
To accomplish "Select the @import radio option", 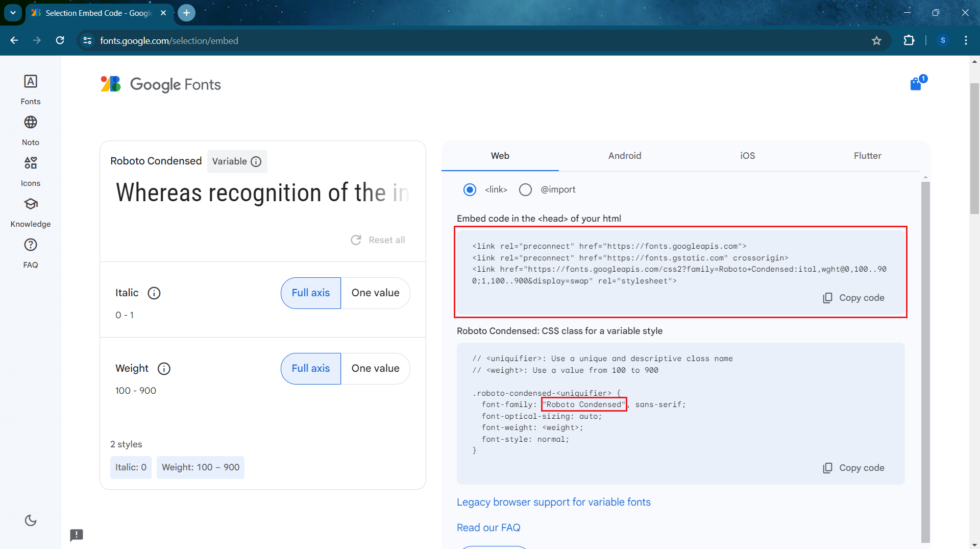I will [525, 190].
